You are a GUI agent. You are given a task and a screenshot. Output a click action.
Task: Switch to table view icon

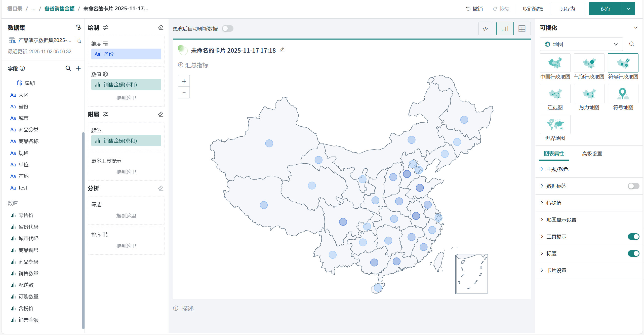point(522,29)
